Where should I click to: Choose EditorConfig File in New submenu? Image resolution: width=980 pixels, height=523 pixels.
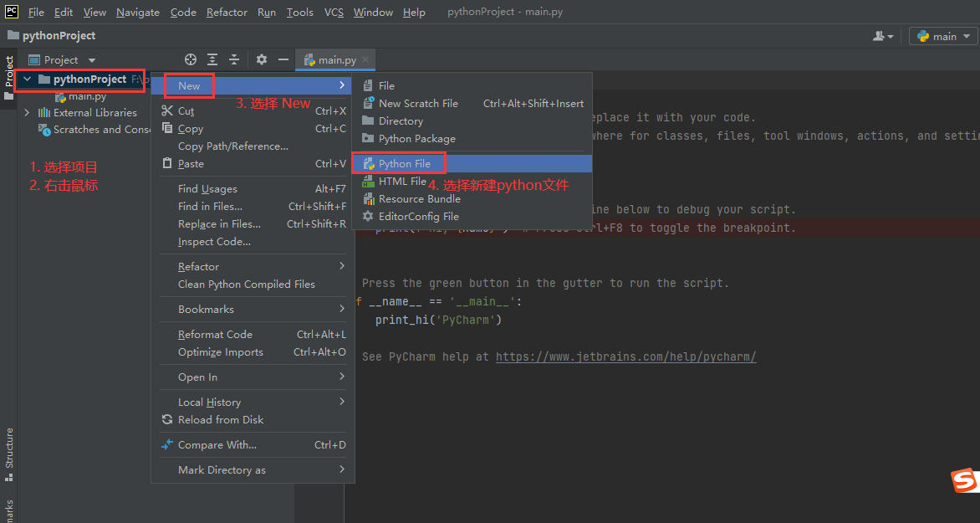tap(472, 217)
